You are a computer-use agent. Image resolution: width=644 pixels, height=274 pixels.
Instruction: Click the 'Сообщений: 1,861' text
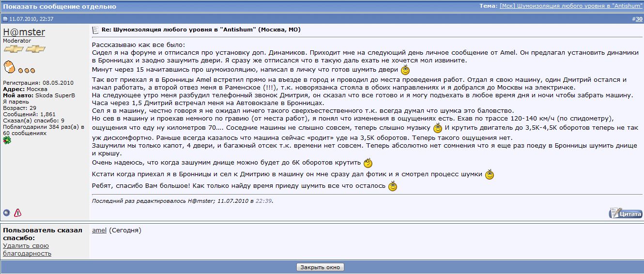click(30, 115)
